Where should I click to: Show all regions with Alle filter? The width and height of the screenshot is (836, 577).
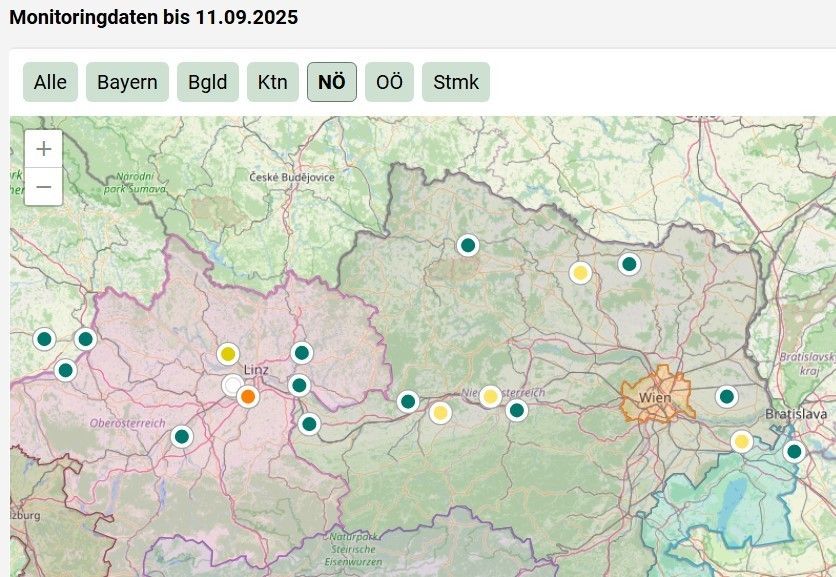coord(50,82)
